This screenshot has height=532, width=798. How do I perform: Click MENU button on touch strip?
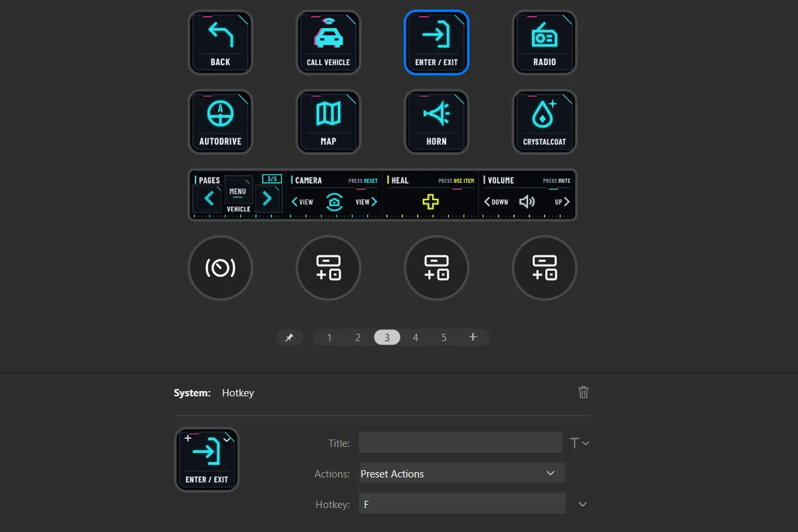click(238, 192)
